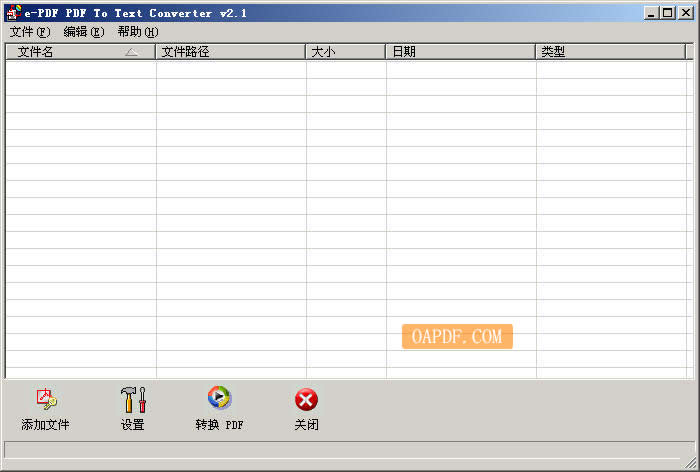Open the 帮助(H) menu
This screenshot has height=472, width=700.
pos(138,32)
